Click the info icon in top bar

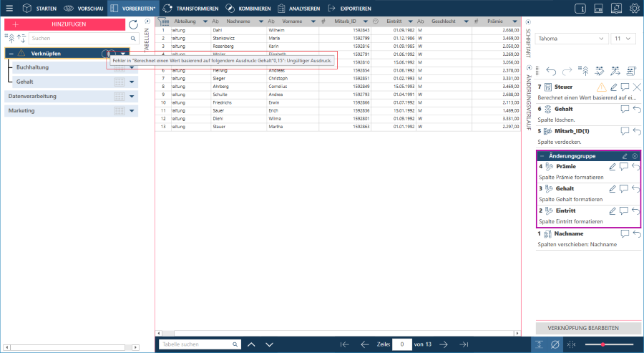pyautogui.click(x=580, y=9)
